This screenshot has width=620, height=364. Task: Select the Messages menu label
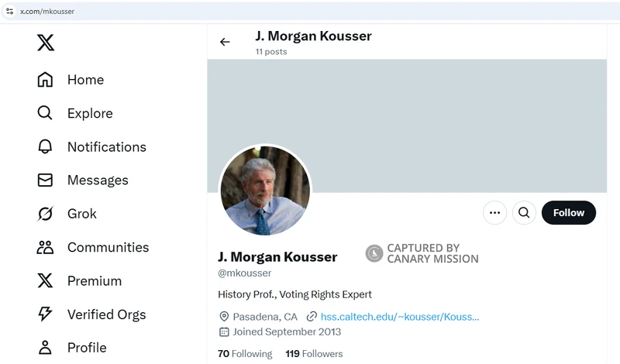(x=98, y=180)
